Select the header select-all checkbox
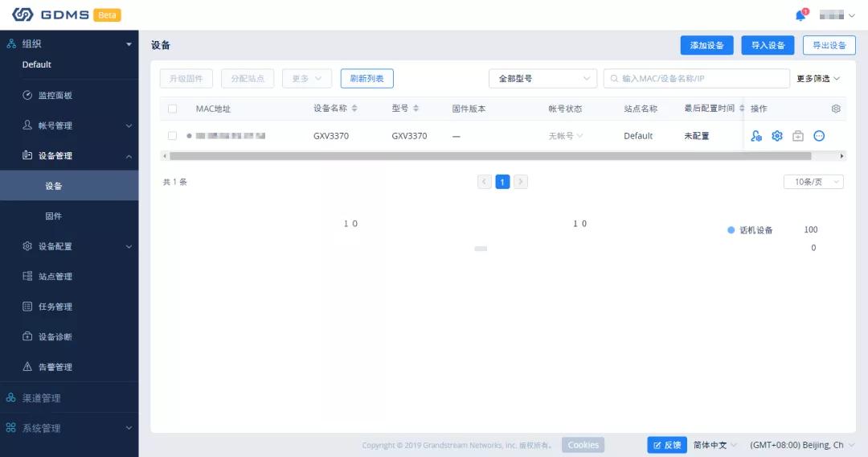The height and width of the screenshot is (457, 868). click(x=172, y=109)
